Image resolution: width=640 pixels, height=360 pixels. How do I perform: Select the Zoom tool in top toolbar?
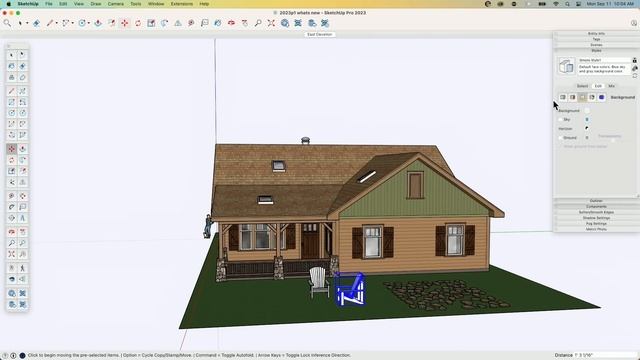tap(258, 23)
